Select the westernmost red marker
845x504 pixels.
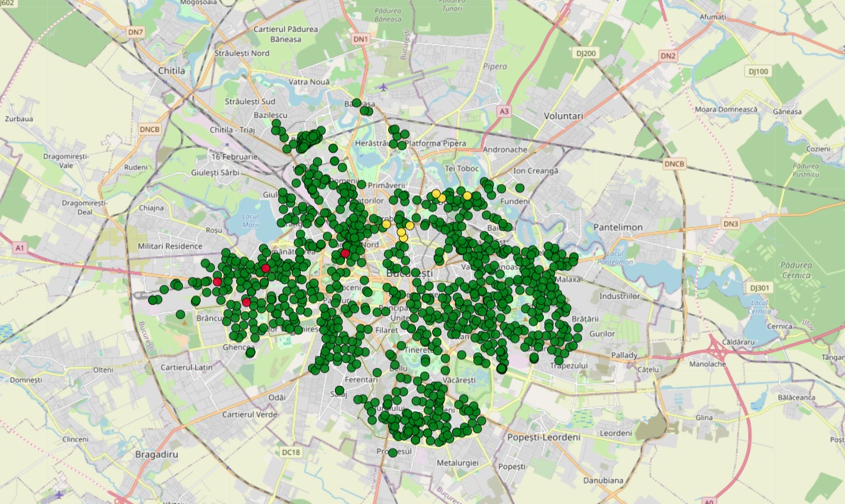click(217, 282)
